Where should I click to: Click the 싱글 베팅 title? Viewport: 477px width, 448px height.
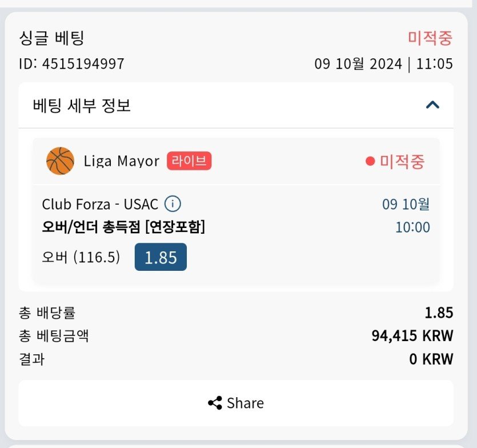(x=51, y=39)
